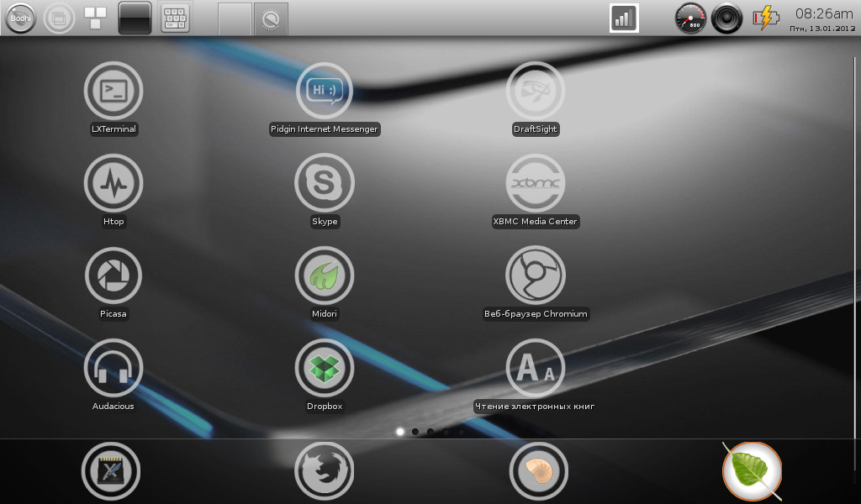Select the dark virtual desktop pager
Viewport: 861px width, 504px height.
click(x=135, y=18)
